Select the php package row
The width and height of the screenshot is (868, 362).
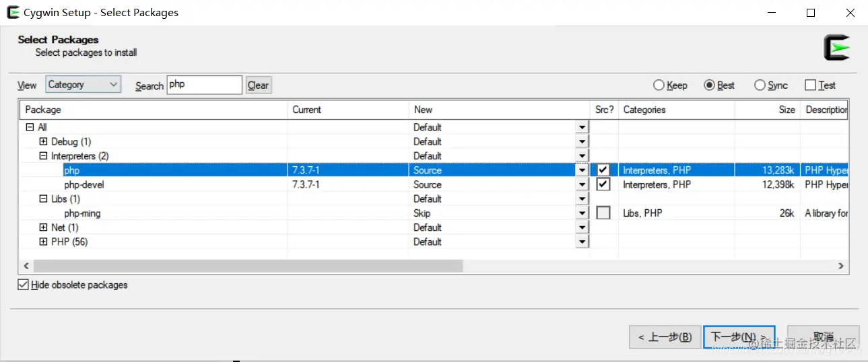pyautogui.click(x=434, y=170)
